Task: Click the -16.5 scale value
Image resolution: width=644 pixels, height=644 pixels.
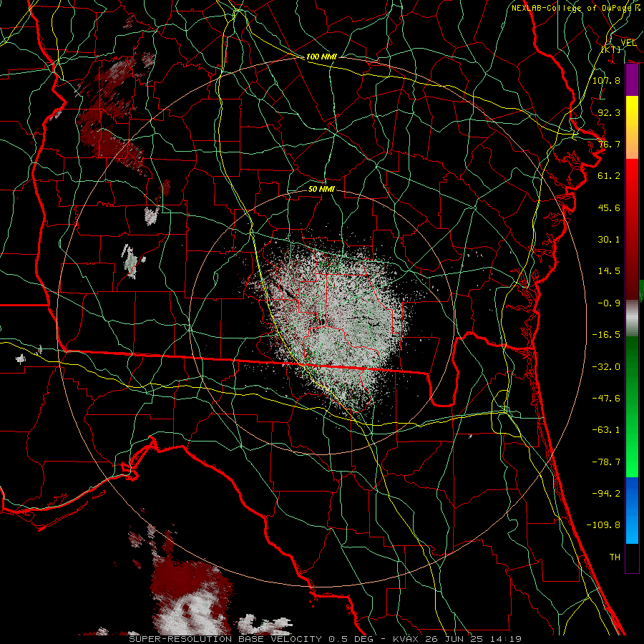Action: (606, 335)
